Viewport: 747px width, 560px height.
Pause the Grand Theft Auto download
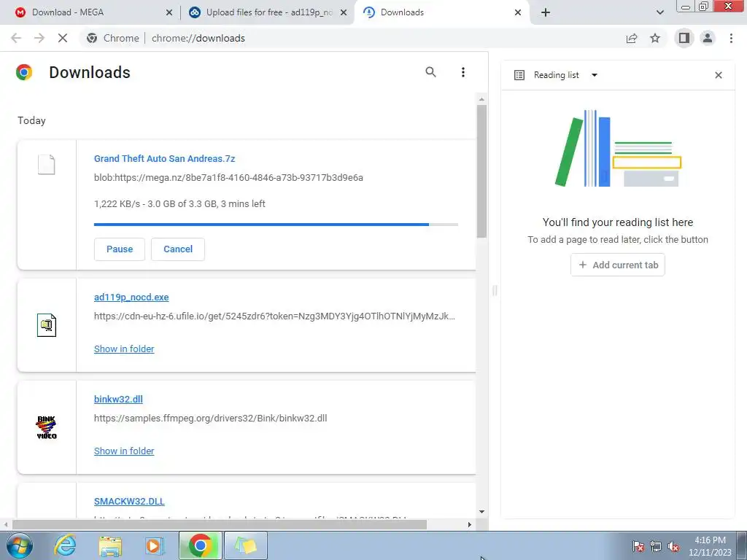tap(120, 249)
